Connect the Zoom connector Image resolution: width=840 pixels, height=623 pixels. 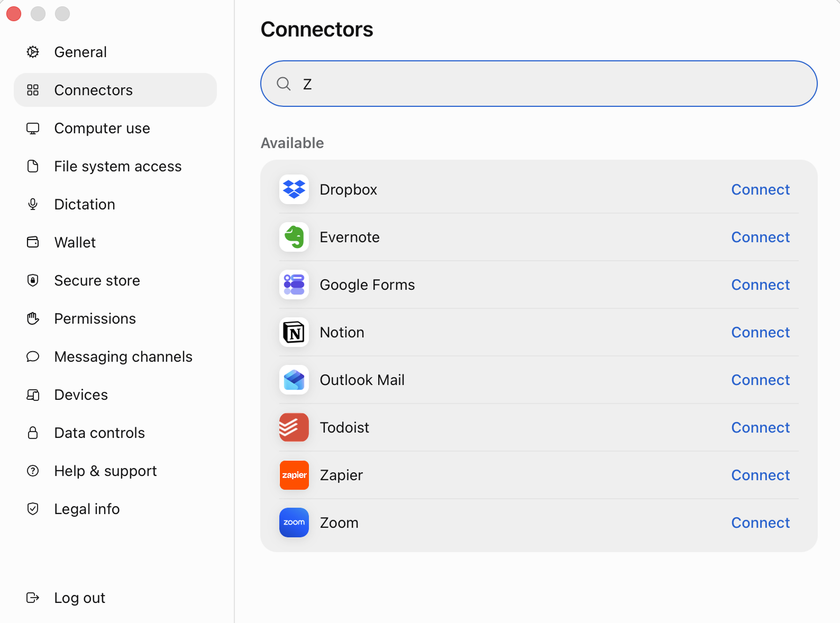tap(760, 523)
